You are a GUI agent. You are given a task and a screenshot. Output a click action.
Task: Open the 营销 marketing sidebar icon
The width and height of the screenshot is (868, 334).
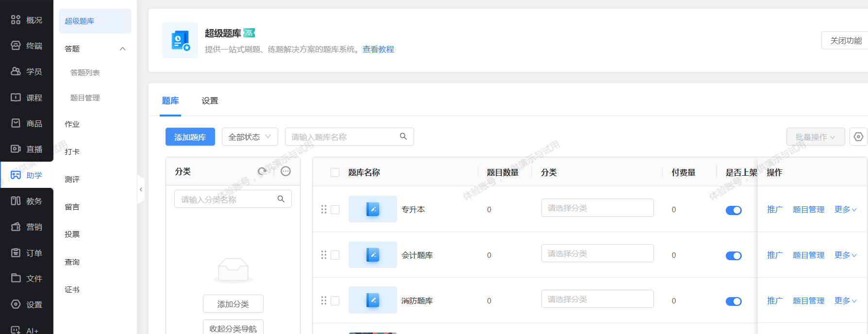pyautogui.click(x=16, y=227)
